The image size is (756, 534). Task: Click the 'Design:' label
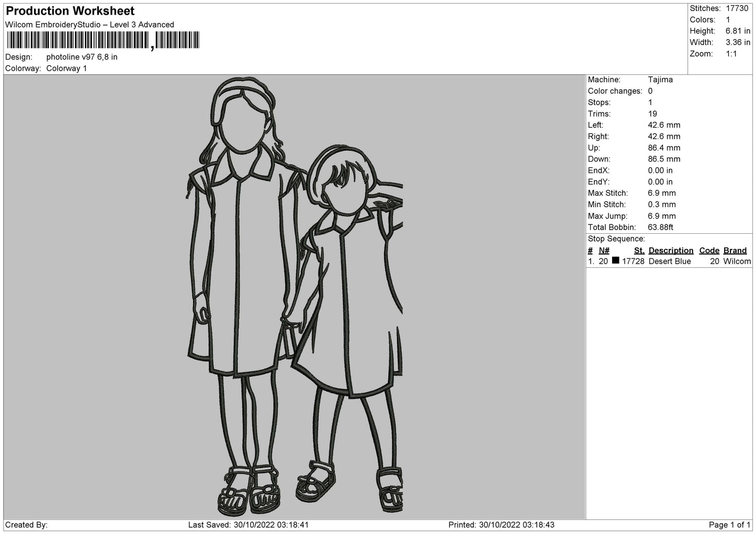tap(18, 57)
